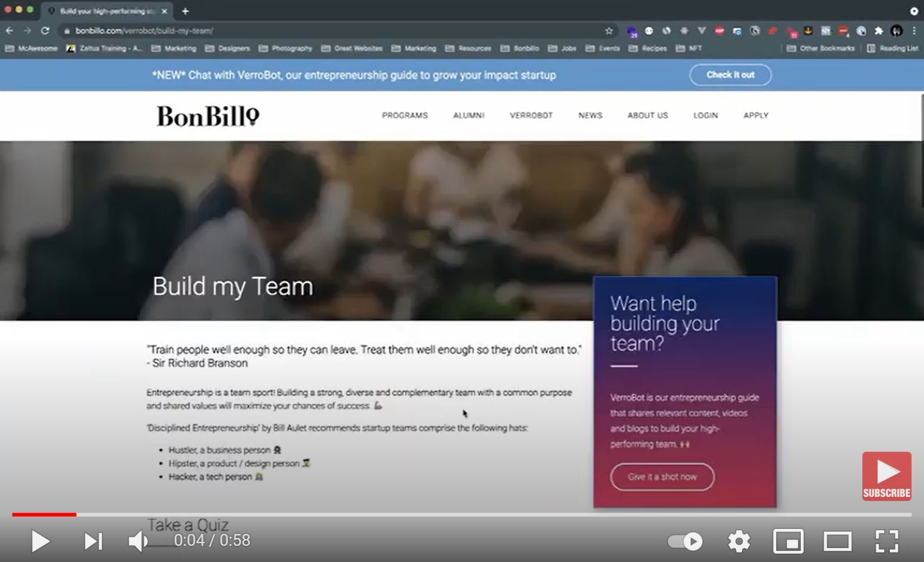The width and height of the screenshot is (924, 562).
Task: Mute the video volume
Action: [138, 541]
